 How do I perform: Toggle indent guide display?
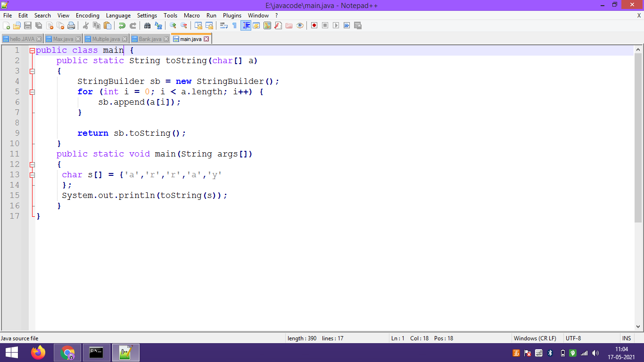(x=245, y=25)
